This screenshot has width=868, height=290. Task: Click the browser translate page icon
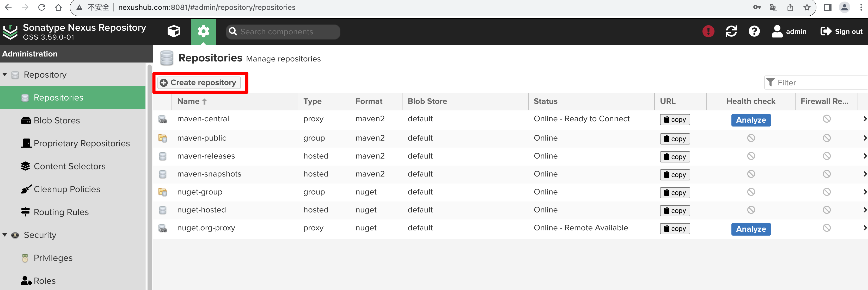773,7
